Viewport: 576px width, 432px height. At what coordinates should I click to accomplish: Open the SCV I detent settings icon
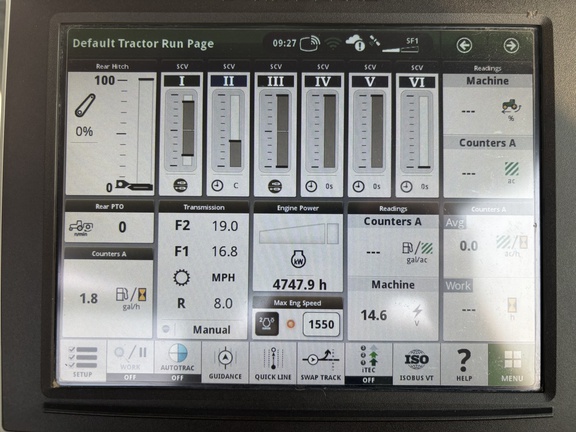(x=180, y=186)
